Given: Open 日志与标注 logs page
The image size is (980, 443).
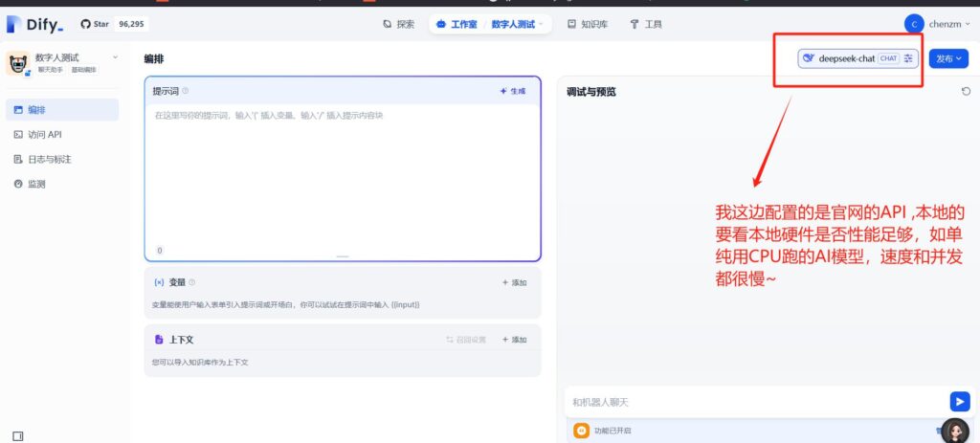Looking at the screenshot, I should point(50,159).
